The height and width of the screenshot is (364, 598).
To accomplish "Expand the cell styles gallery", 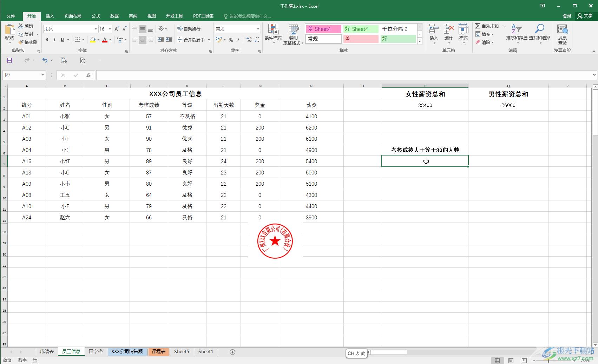I will [420, 41].
